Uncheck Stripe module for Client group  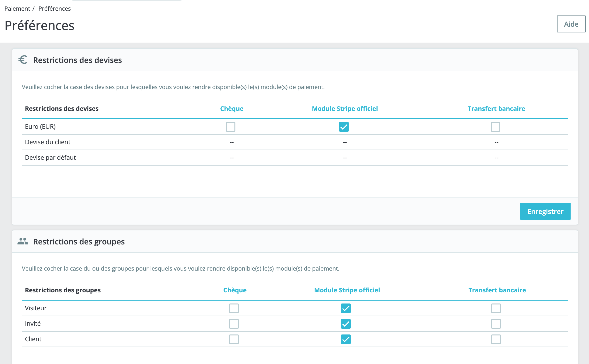(346, 339)
